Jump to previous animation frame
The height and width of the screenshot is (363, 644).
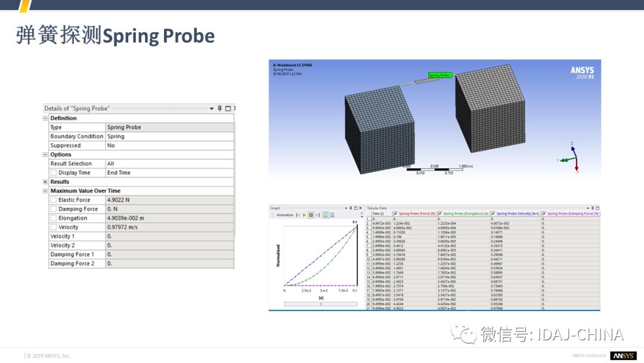tap(298, 215)
